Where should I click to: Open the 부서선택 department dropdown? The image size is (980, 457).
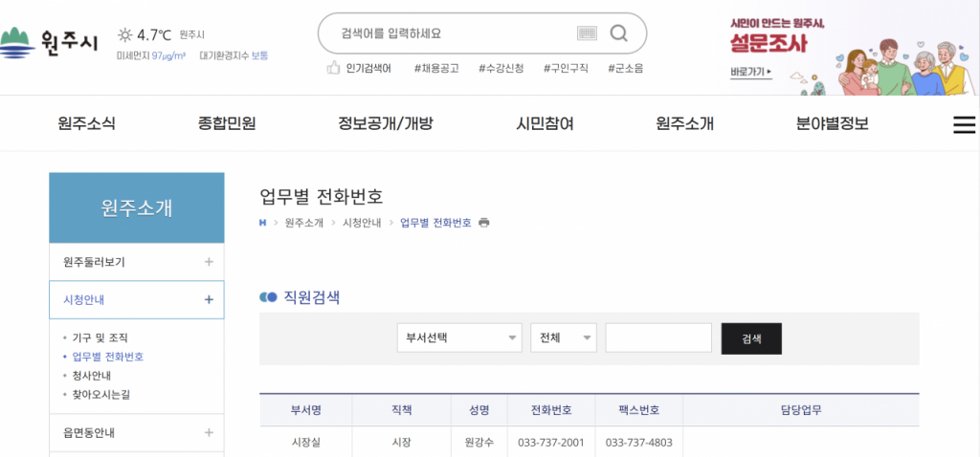tap(459, 338)
